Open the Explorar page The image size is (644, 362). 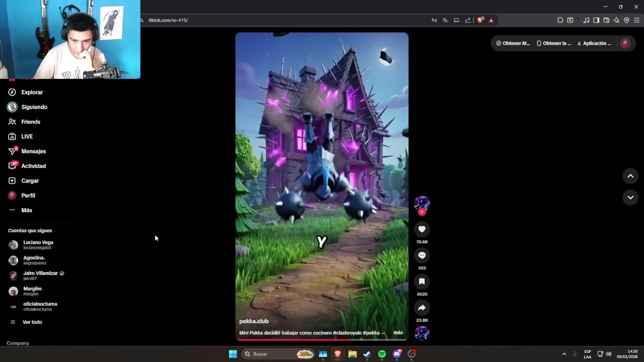tap(25, 93)
